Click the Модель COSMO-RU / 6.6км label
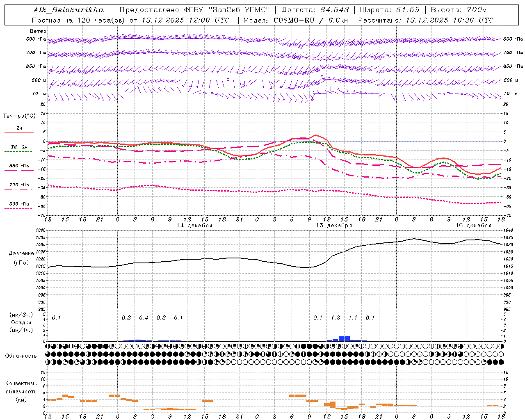The width and height of the screenshot is (525, 420). (x=296, y=20)
